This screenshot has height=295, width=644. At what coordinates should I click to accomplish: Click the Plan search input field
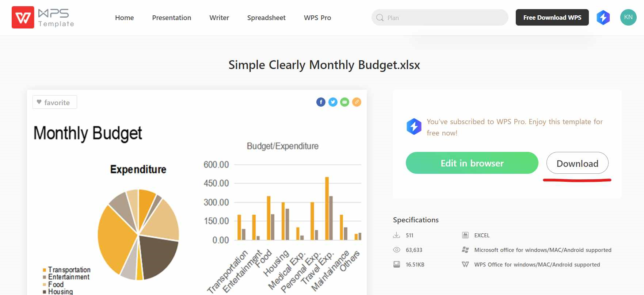click(x=438, y=17)
